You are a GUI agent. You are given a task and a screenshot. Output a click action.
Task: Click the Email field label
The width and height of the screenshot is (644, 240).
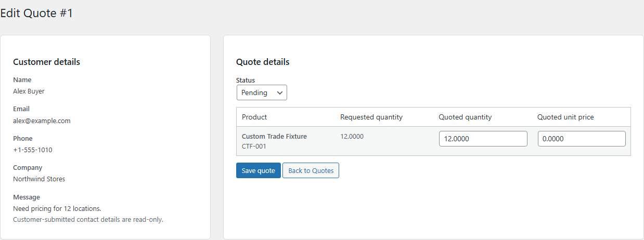click(21, 109)
